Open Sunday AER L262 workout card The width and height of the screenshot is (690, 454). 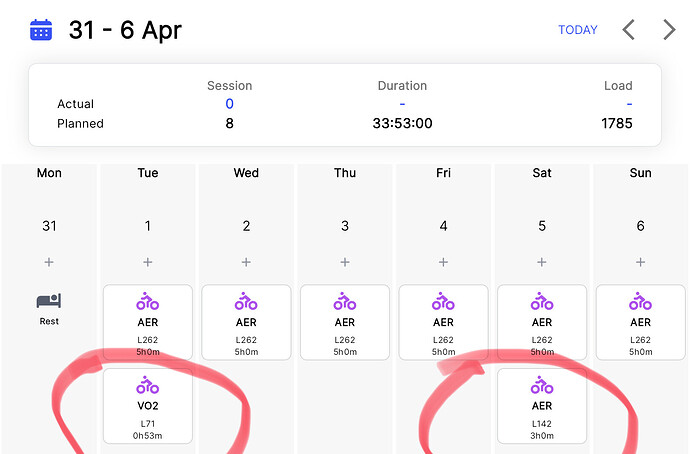[x=641, y=322]
